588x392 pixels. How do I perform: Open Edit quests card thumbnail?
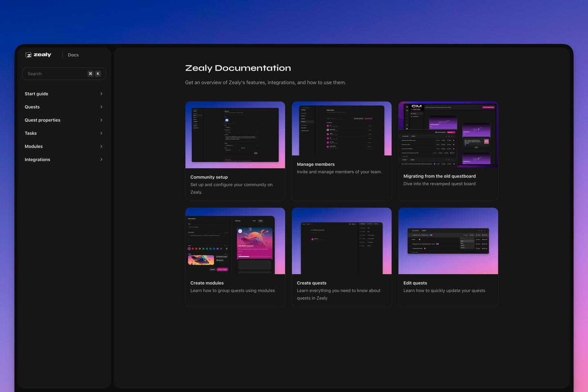(x=448, y=241)
